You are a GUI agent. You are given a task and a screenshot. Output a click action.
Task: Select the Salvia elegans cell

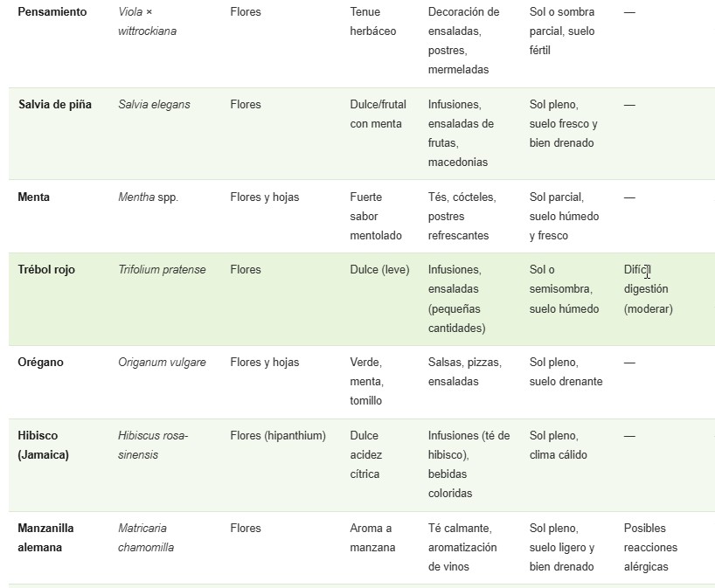pyautogui.click(x=154, y=105)
